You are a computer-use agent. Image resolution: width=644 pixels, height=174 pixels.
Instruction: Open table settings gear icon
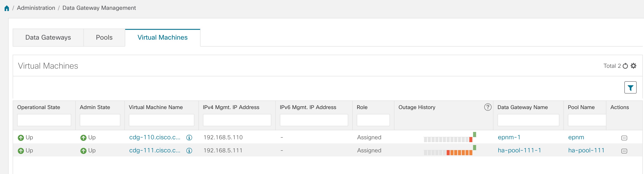coord(634,66)
